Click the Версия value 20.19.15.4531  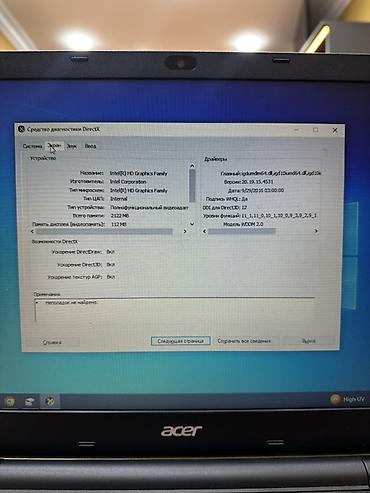257,182
